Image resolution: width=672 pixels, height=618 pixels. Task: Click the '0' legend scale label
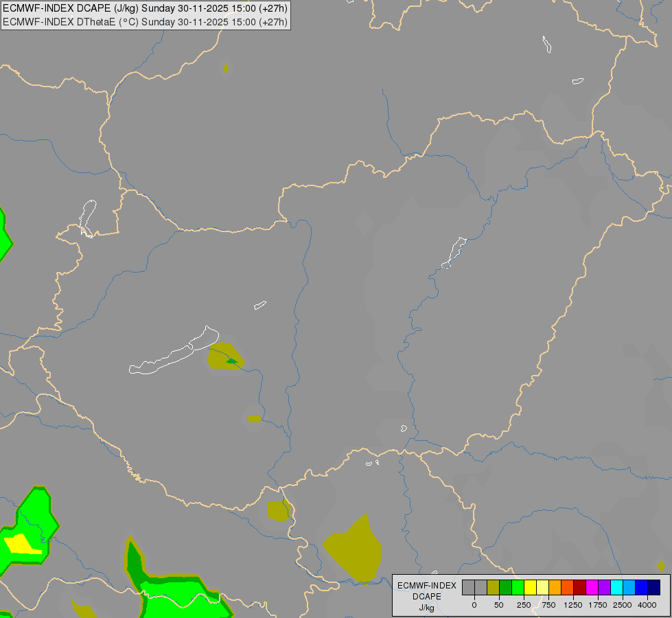point(474,605)
